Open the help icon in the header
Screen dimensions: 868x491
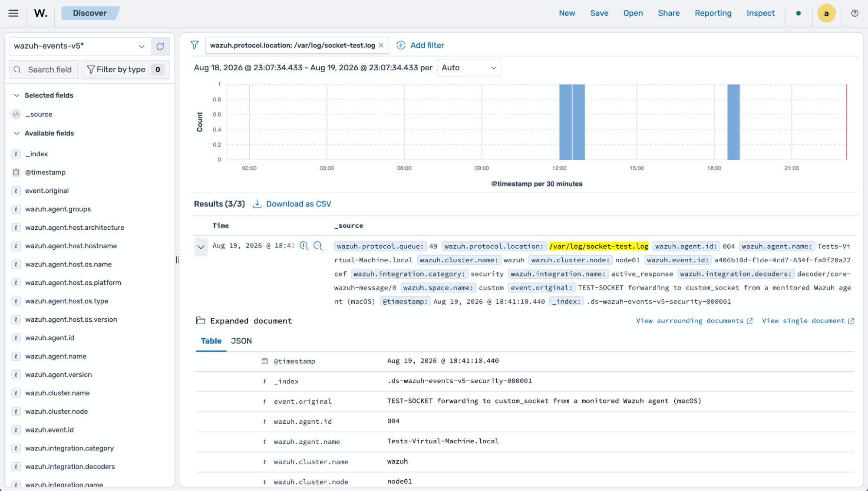pos(855,13)
